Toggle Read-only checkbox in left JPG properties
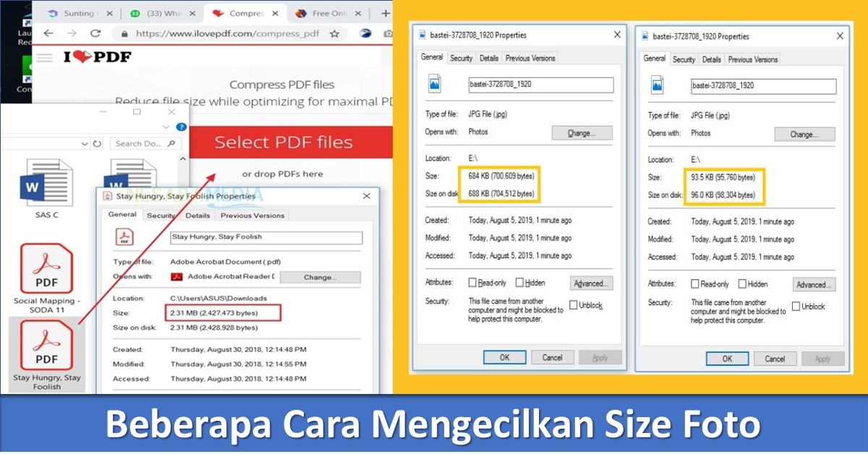The image size is (868, 454). (x=472, y=283)
